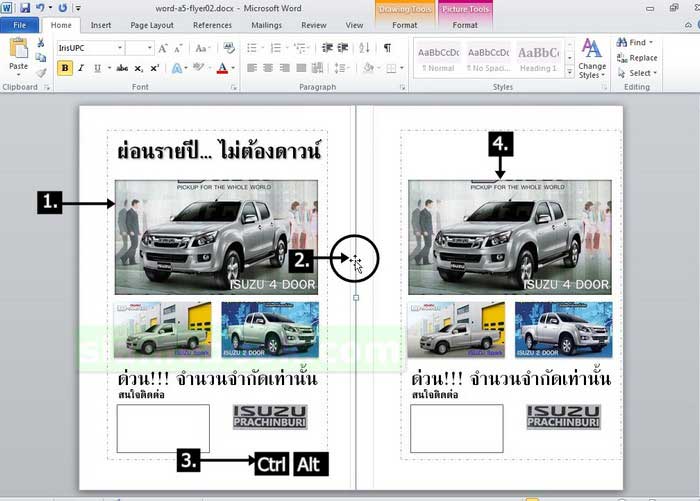Apply a bulleted list

(x=252, y=48)
